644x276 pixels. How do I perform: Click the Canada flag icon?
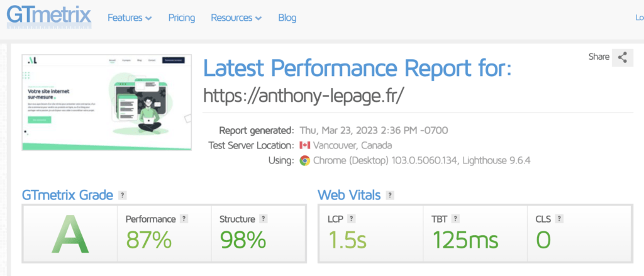tap(304, 145)
